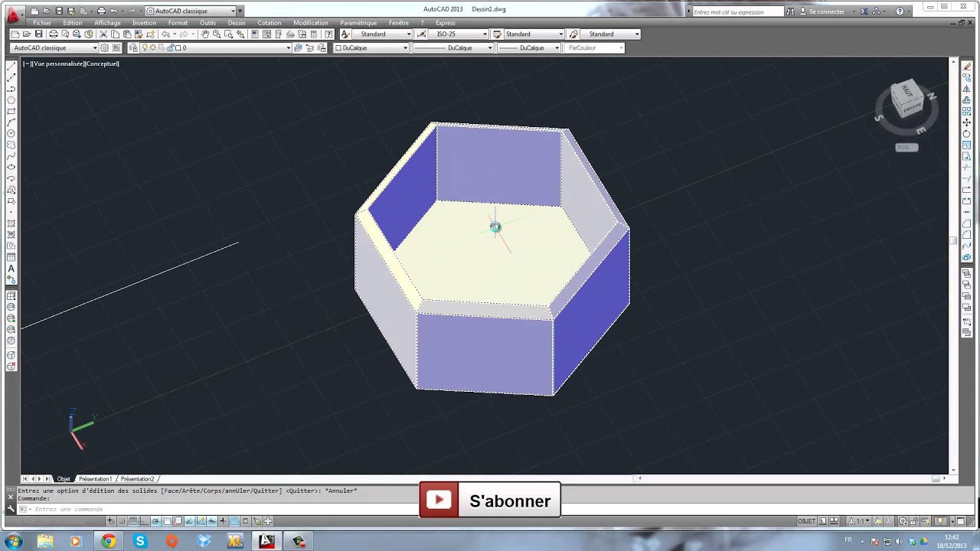Toggle Object Snap in status bar

pyautogui.click(x=167, y=521)
